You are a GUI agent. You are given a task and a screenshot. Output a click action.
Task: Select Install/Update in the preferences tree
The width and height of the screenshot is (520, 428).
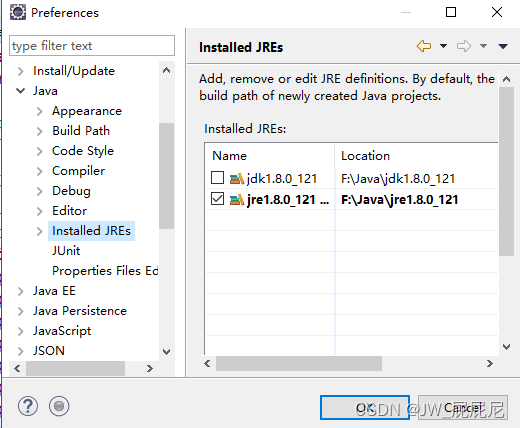[74, 71]
